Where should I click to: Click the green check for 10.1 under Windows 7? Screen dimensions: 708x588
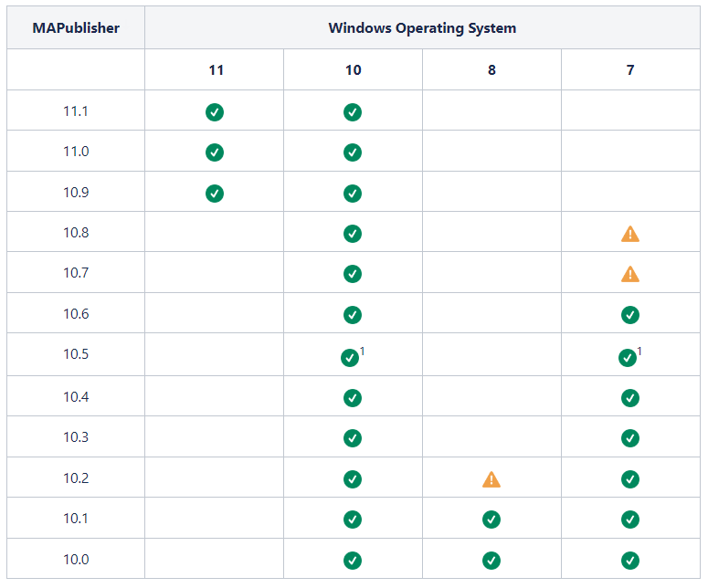(630, 520)
